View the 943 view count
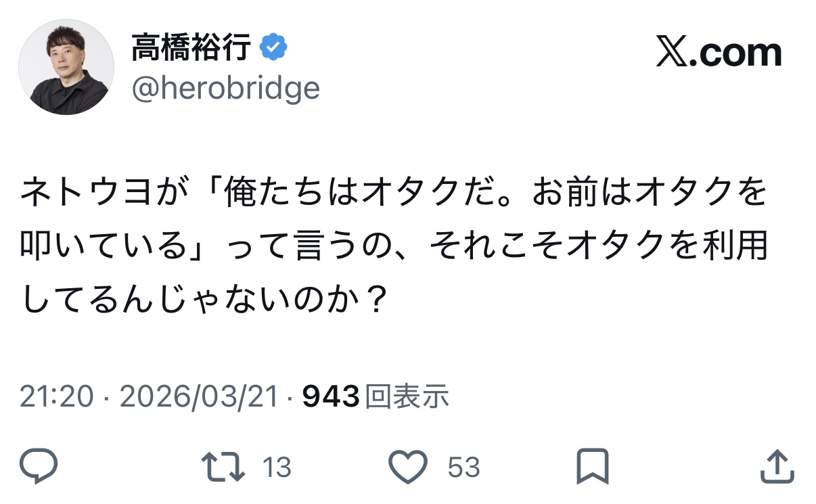816x504 pixels. (x=330, y=397)
